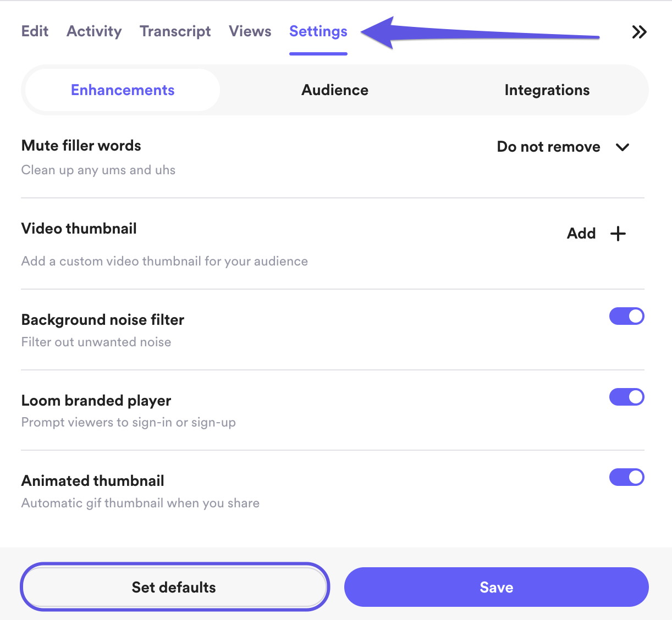Click the Settings tab
This screenshot has height=620, width=672.
click(x=318, y=31)
